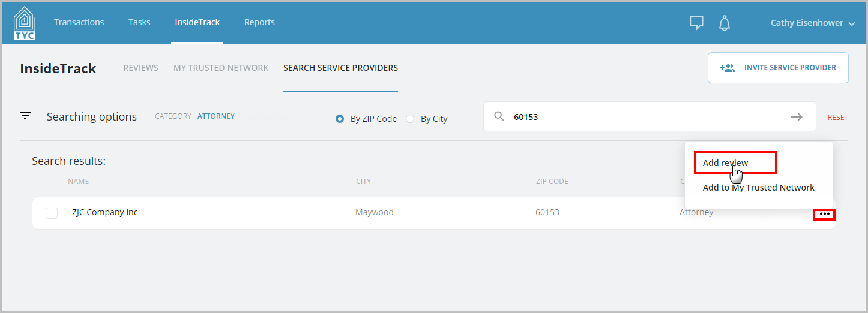The height and width of the screenshot is (313, 868).
Task: Submit search with the arrow icon
Action: (x=797, y=117)
